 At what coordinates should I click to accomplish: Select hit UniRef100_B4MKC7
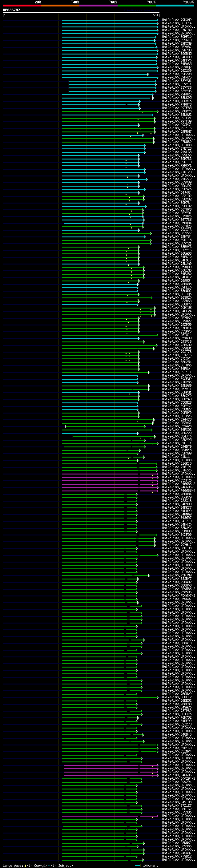point(177,507)
